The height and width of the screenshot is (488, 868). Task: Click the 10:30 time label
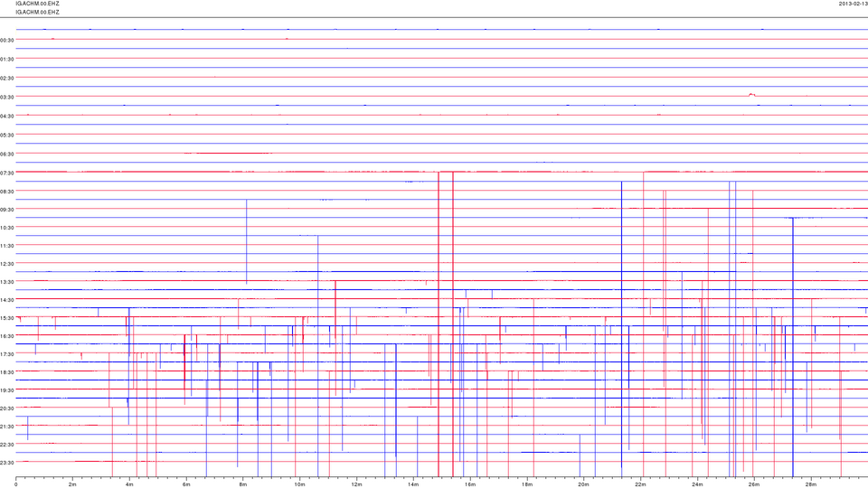point(6,228)
